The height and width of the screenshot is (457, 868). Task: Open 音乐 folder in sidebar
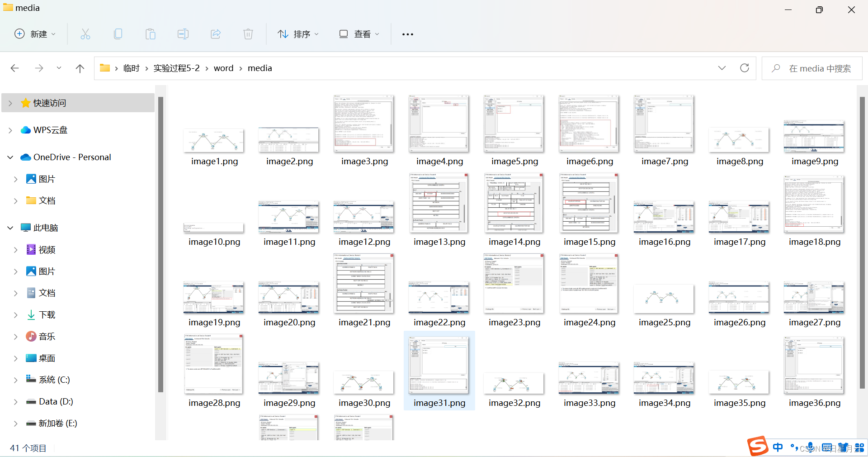click(47, 337)
